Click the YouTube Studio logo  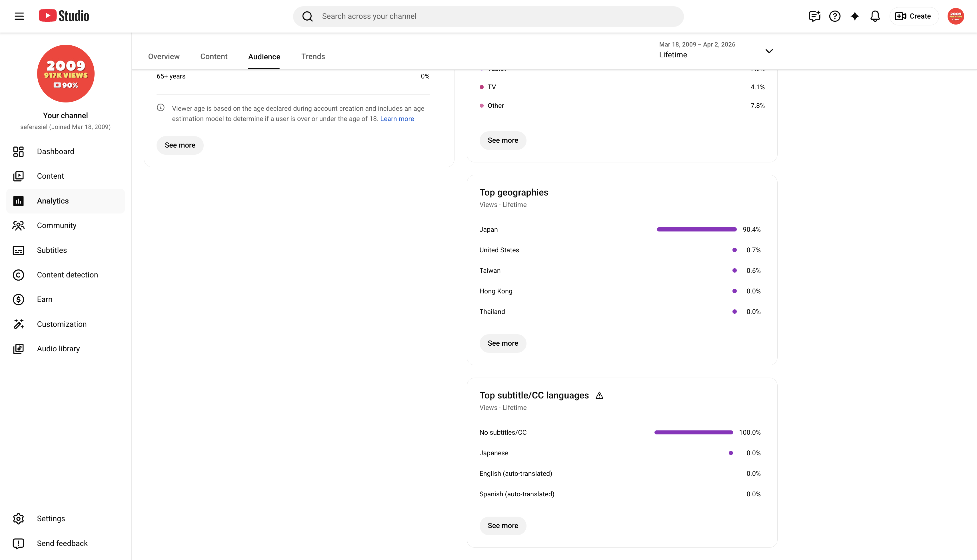pos(64,16)
